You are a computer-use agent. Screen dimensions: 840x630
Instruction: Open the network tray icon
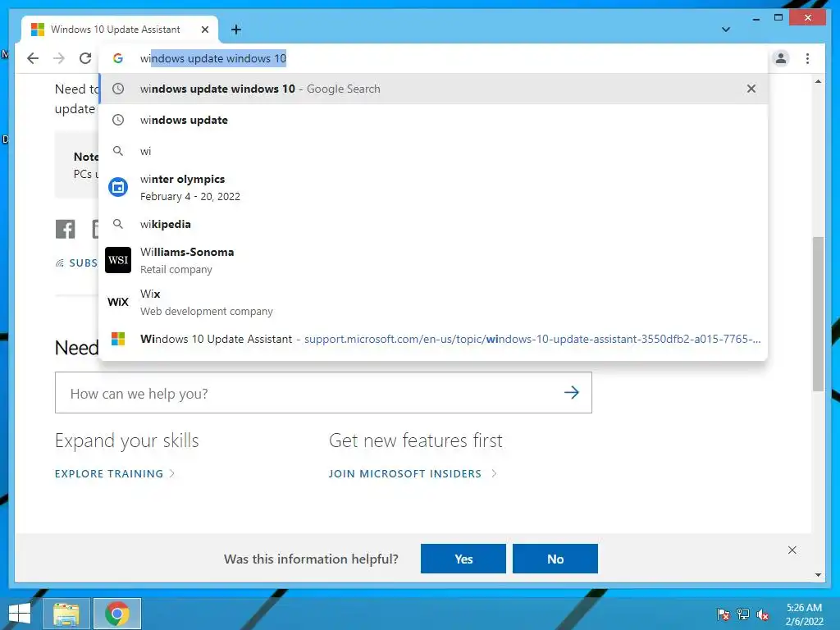(743, 614)
